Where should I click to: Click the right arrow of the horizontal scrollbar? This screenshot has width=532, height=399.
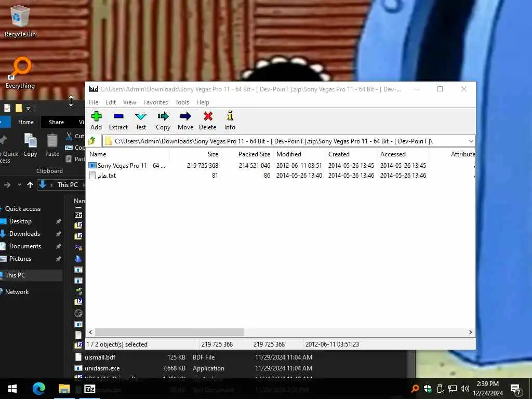click(470, 332)
